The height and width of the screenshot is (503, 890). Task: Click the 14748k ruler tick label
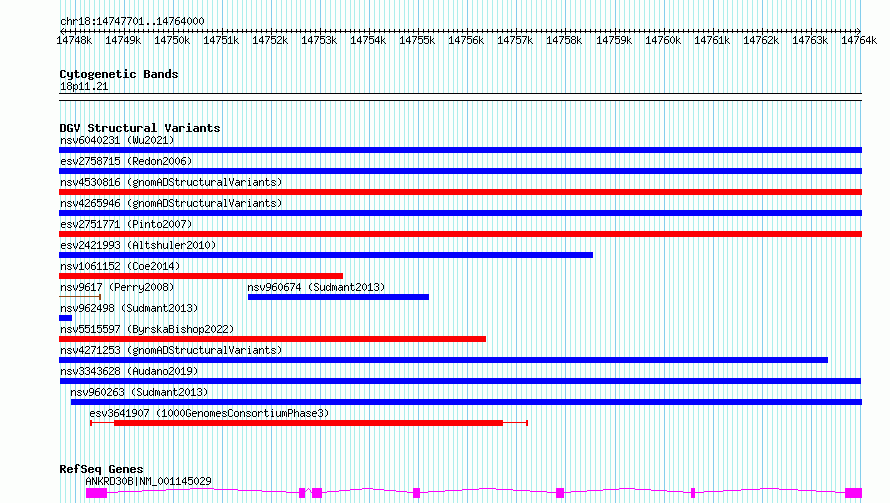click(x=74, y=40)
